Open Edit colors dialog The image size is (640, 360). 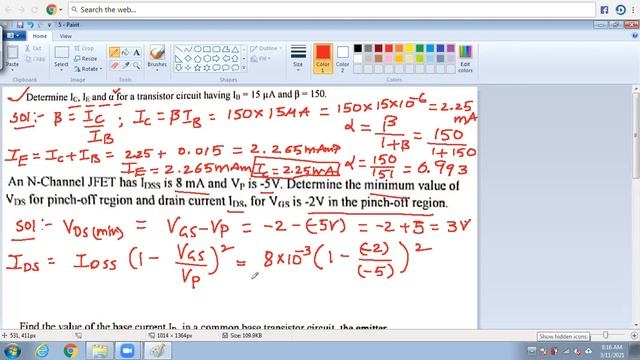pos(465,59)
